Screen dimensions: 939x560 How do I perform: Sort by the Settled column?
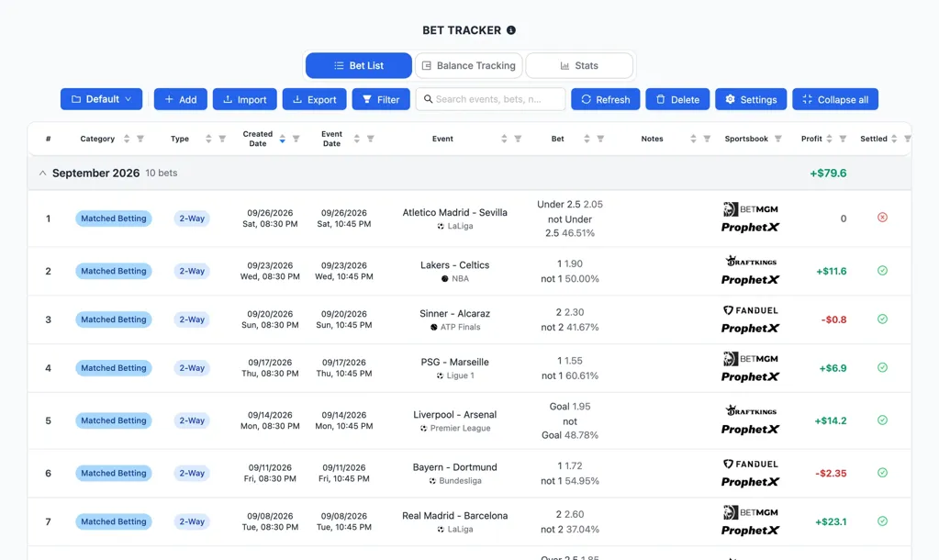coord(894,139)
